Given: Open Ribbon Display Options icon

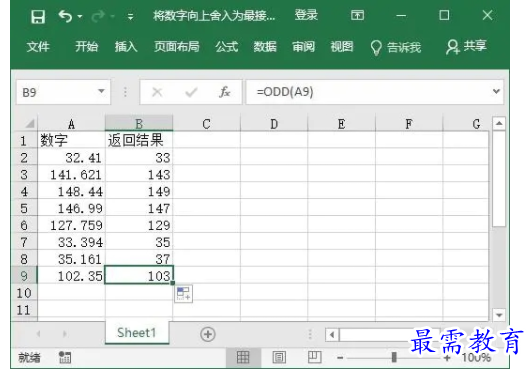Looking at the screenshot, I should point(357,15).
